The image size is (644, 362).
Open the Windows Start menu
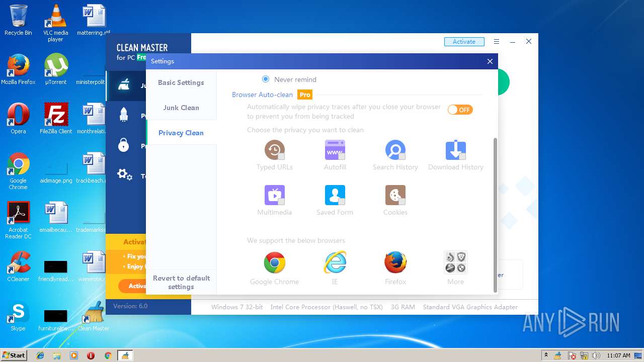tap(14, 355)
